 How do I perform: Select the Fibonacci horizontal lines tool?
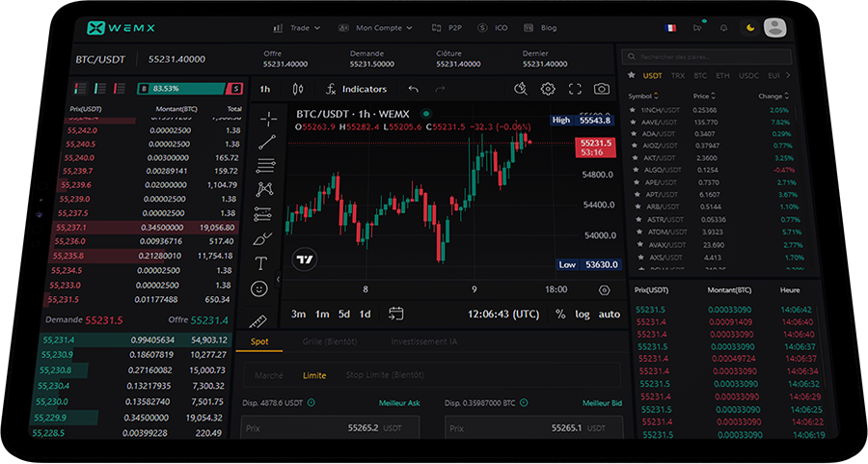[266, 165]
